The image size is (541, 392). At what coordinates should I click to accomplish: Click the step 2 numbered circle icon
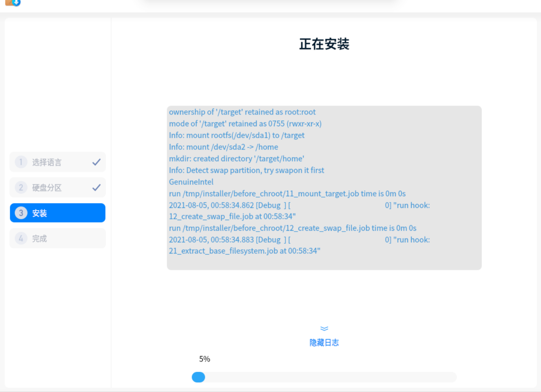click(21, 187)
